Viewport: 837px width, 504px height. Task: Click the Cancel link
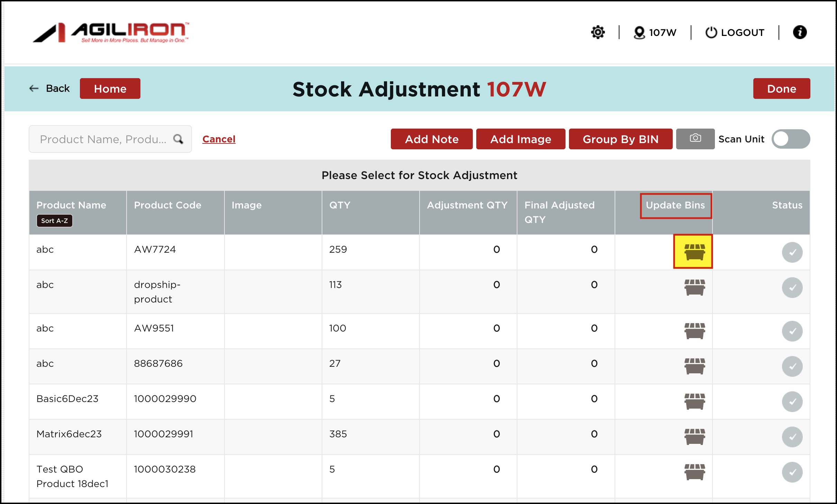pos(219,139)
